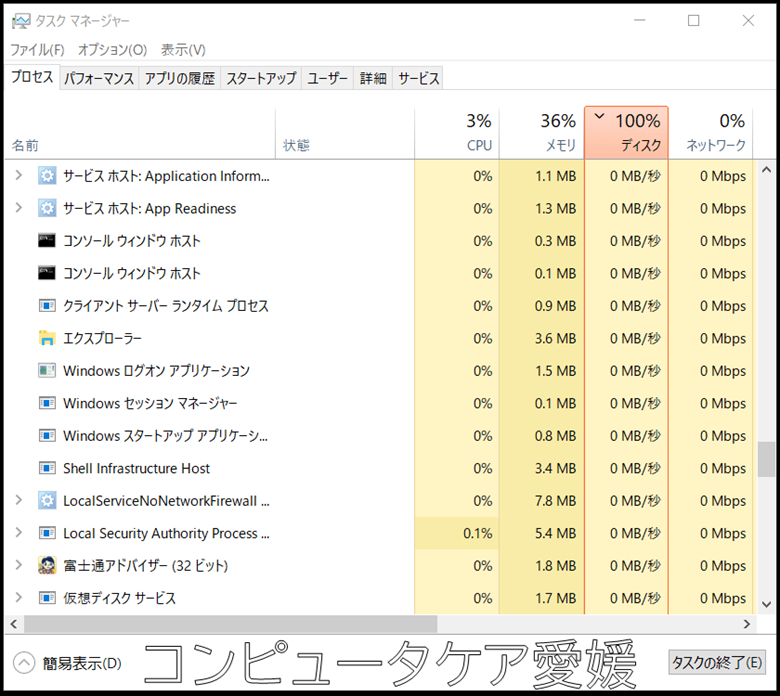Open the スタートアップ tab
Viewport: 780px width, 696px height.
[x=261, y=79]
